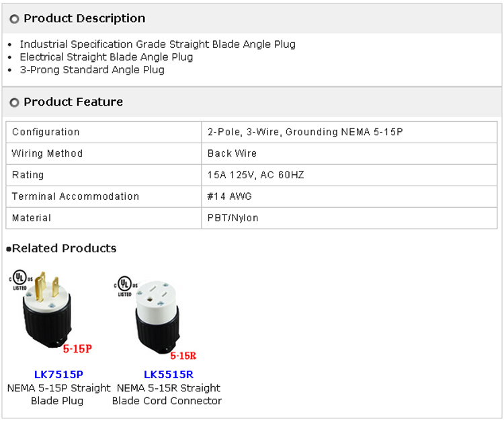Screen dimensions: 504x421
Task: Open the LK5515R product link
Action: [168, 375]
